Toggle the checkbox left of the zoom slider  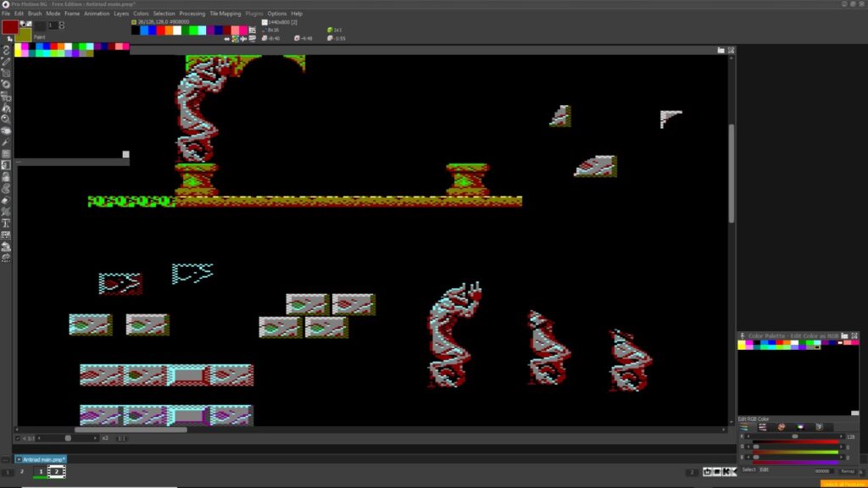[18, 438]
